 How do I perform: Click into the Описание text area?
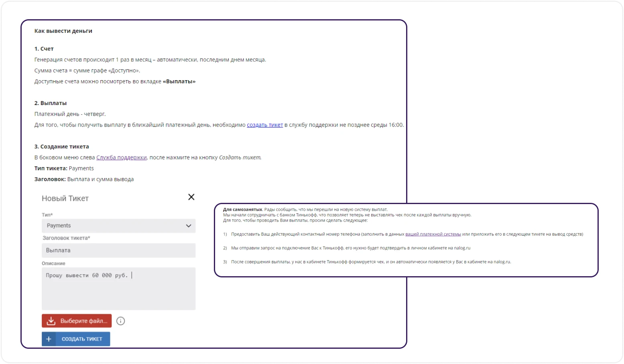pos(119,289)
